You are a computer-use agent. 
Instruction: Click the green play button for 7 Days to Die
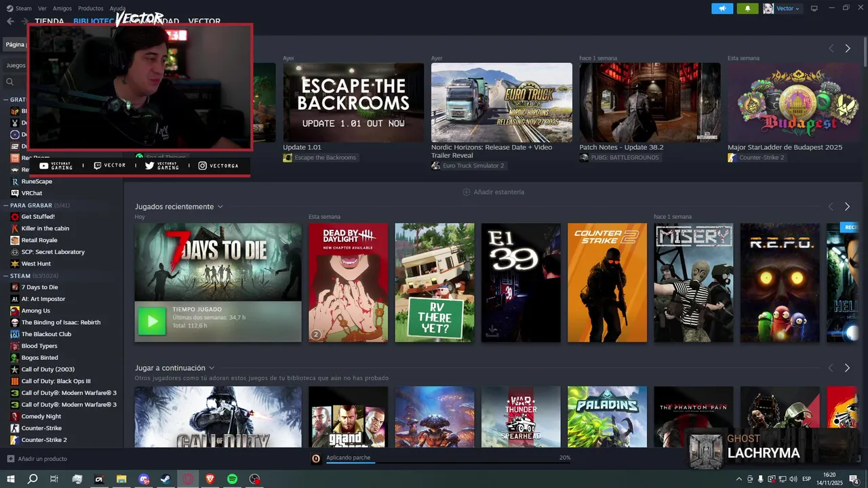[x=152, y=321]
